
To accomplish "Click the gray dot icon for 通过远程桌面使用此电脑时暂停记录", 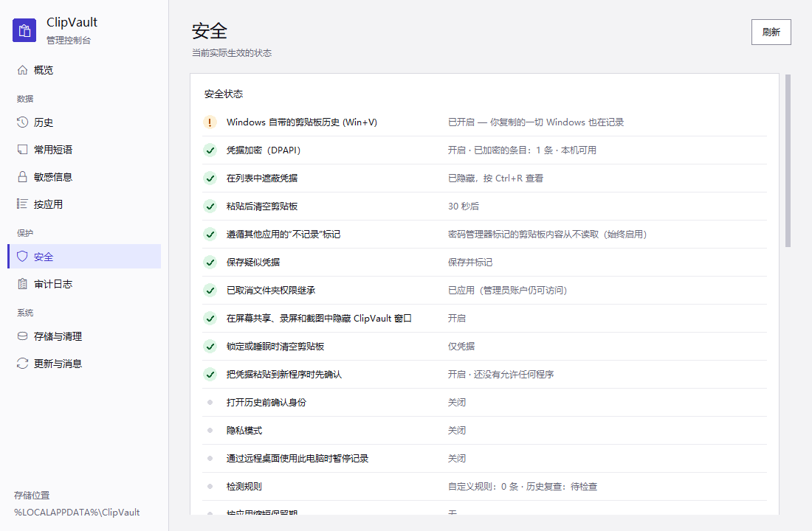I will pyautogui.click(x=210, y=458).
